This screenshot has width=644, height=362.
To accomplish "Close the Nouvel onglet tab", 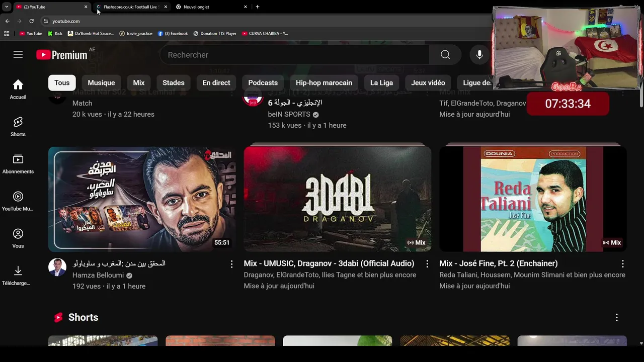I will (246, 7).
